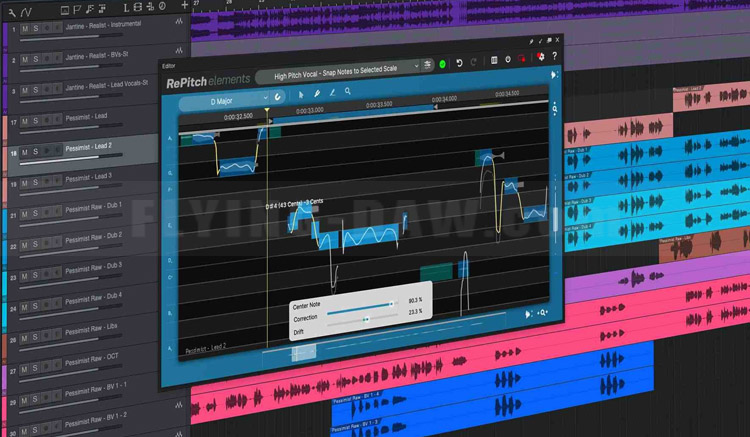
Task: Click the overview scroll thumb at editor bottom
Action: pyautogui.click(x=304, y=352)
